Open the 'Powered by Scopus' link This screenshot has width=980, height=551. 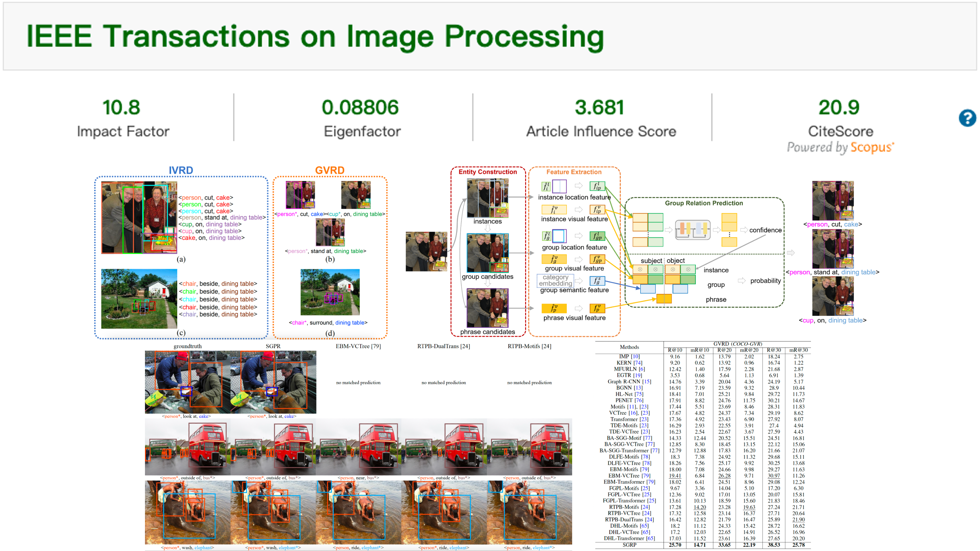point(840,147)
